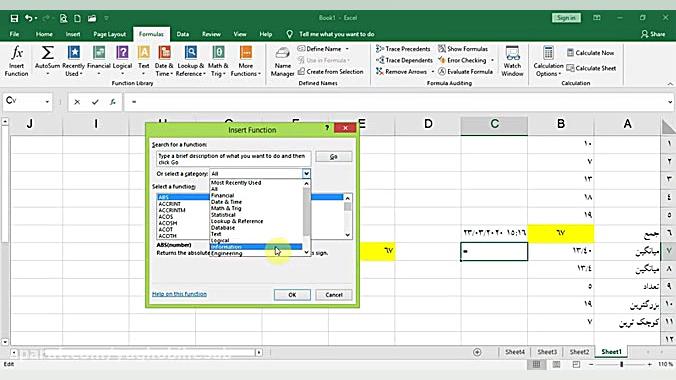Open the Watch Window
The width and height of the screenshot is (676, 380).
(x=512, y=61)
